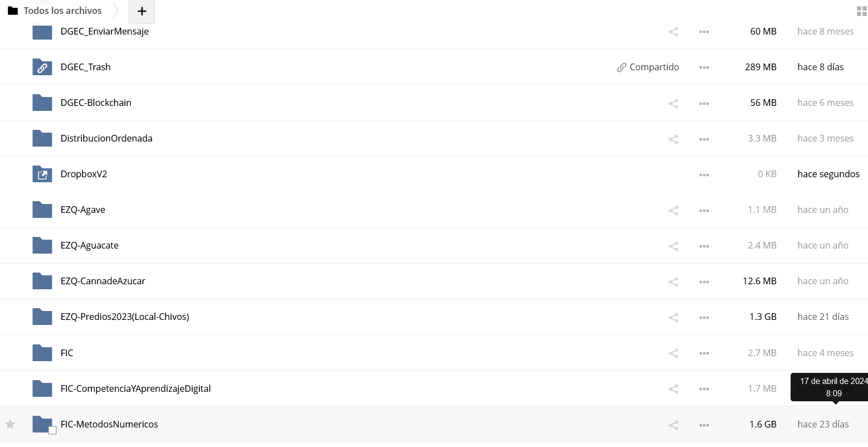Open more actions for DGEC-Blockchain

(704, 103)
